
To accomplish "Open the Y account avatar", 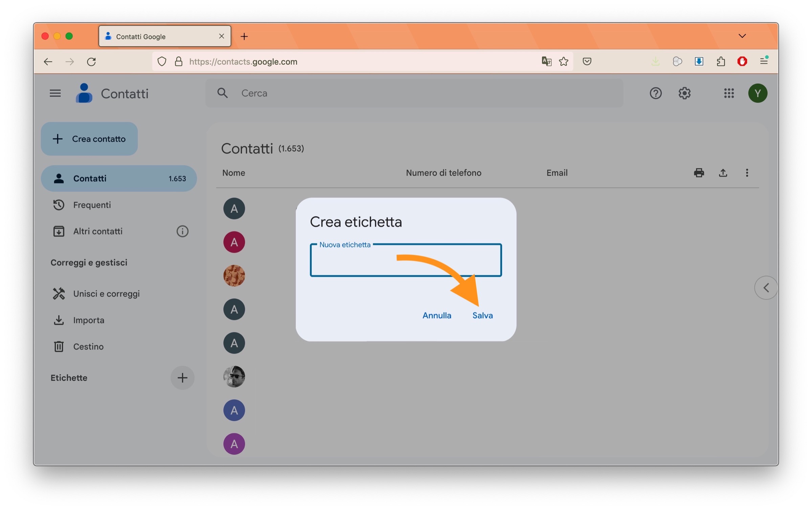I will (758, 93).
